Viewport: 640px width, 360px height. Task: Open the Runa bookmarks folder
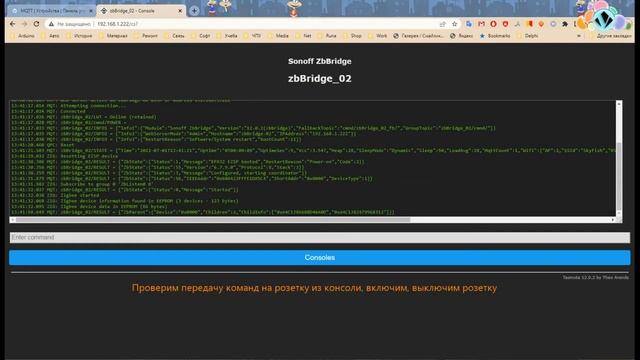[x=328, y=36]
